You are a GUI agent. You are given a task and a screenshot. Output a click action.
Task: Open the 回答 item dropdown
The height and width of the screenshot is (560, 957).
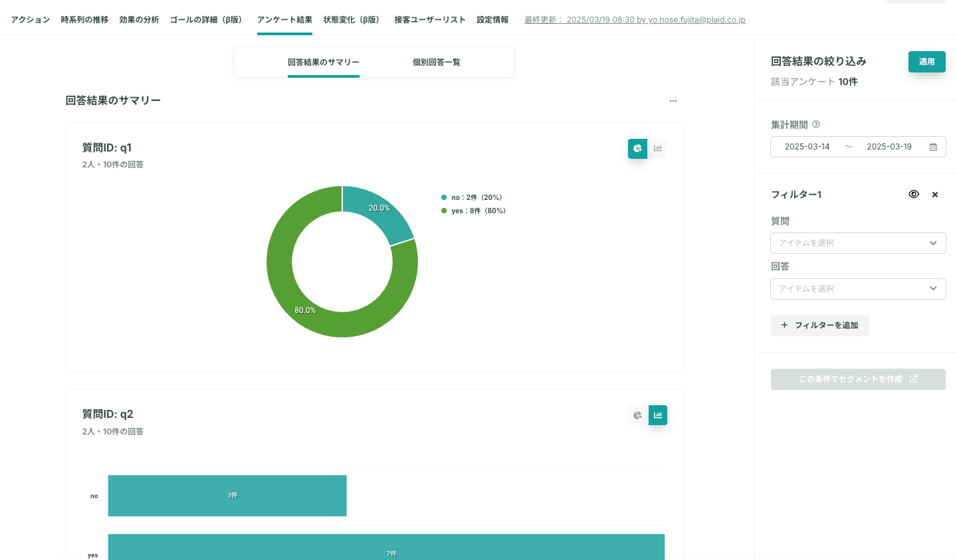click(858, 289)
